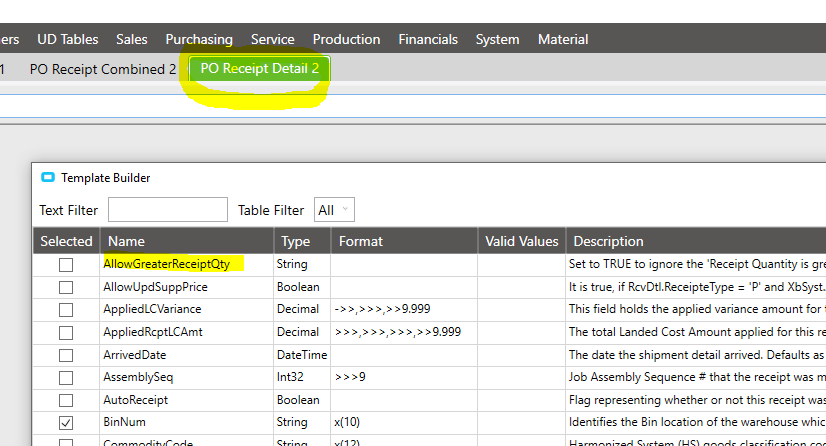Switch to PO Receipt Combined 2 tab

(x=103, y=69)
